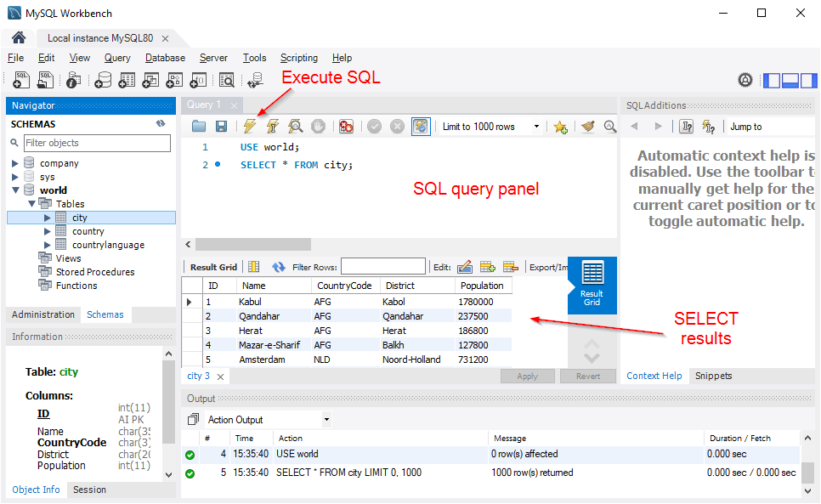The image size is (821, 504).
Task: Click the Filter objects input field
Action: click(98, 143)
